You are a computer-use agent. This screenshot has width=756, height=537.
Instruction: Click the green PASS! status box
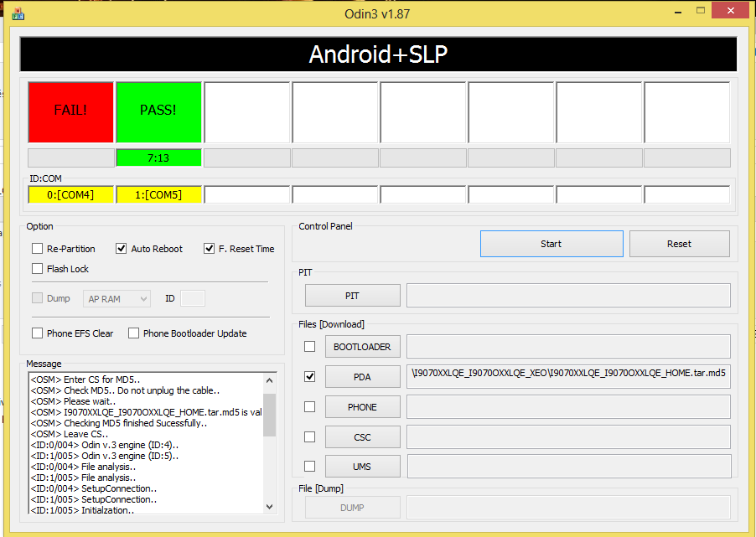(158, 112)
